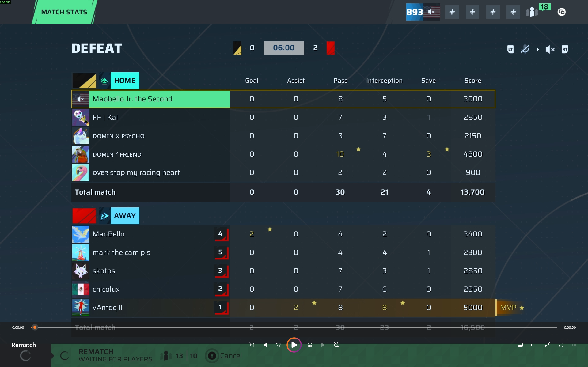Image resolution: width=588 pixels, height=367 pixels.
Task: Toggle repeat in media player
Action: [337, 345]
